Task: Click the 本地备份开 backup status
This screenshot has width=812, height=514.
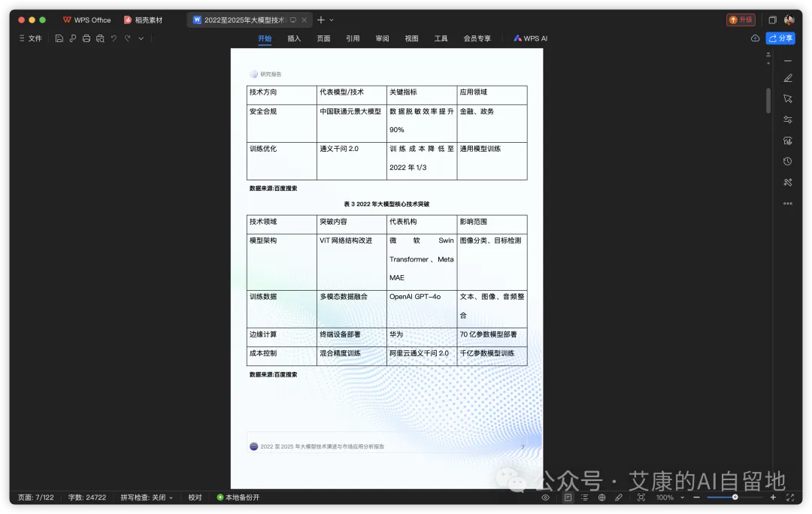Action: (x=238, y=497)
